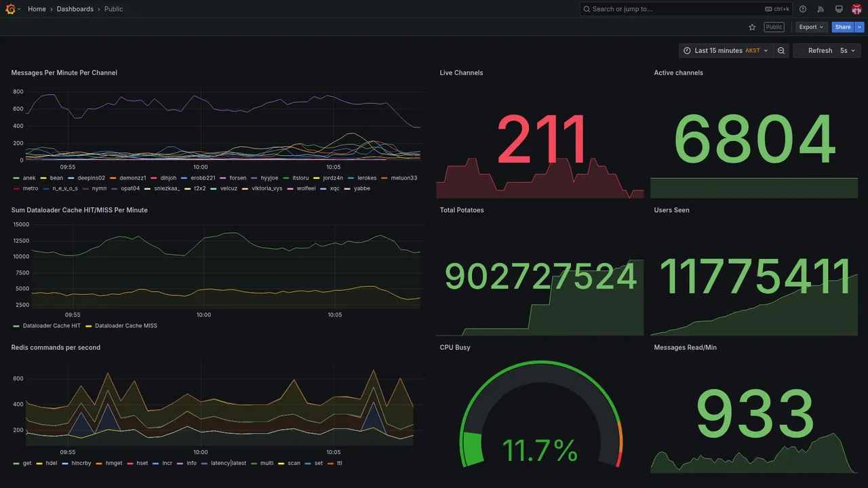Click the monitor icon beside the avatar
Image resolution: width=868 pixels, height=488 pixels.
(x=839, y=9)
